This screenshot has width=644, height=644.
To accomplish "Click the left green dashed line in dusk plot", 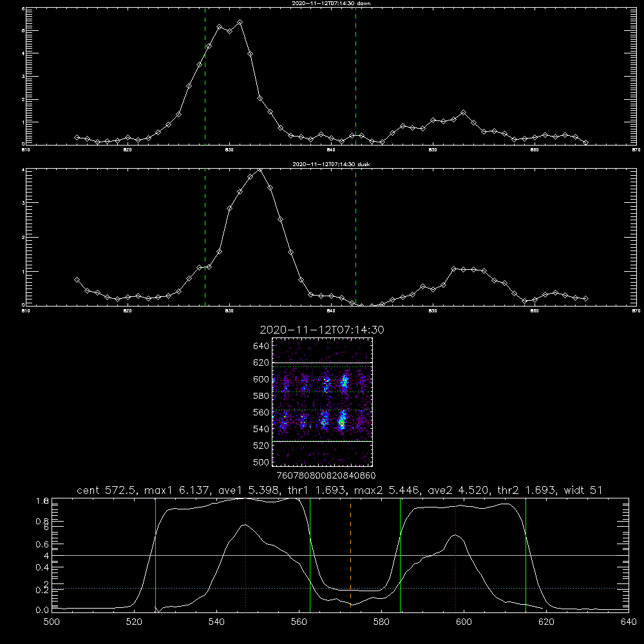I will 205,237.
